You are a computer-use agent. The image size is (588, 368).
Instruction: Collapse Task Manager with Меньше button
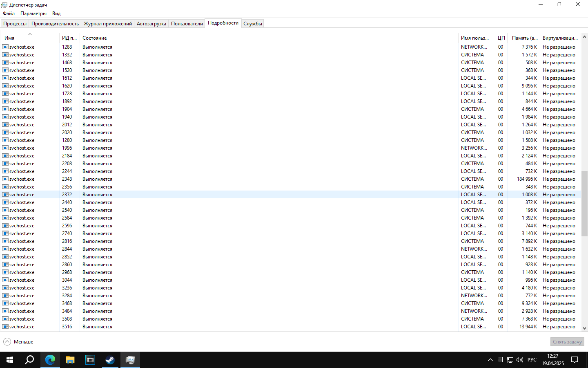pyautogui.click(x=19, y=342)
